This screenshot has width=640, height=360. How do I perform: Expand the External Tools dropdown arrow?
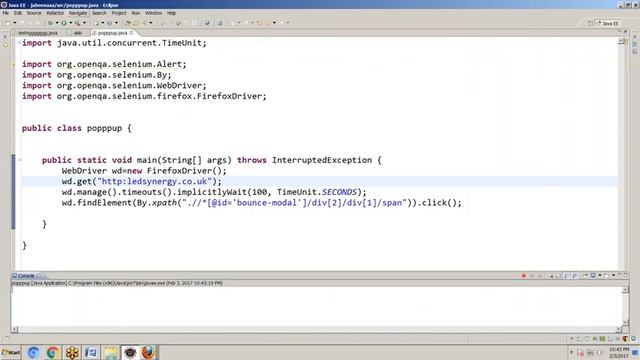[84, 23]
